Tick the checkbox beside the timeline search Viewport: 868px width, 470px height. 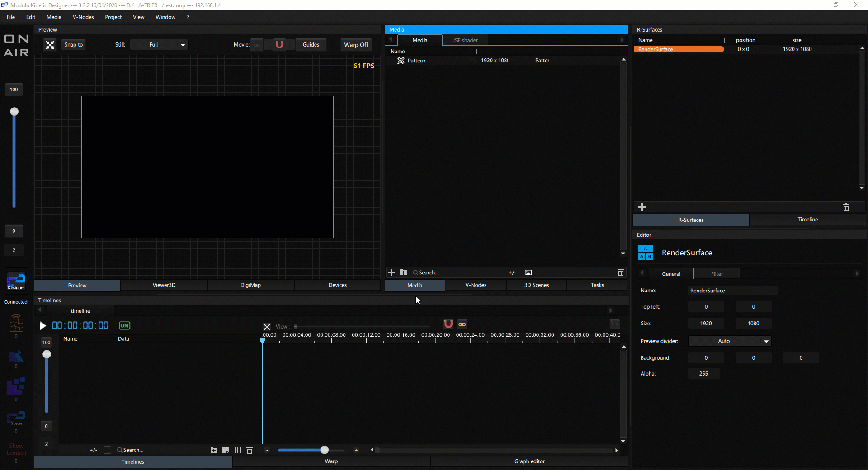107,450
